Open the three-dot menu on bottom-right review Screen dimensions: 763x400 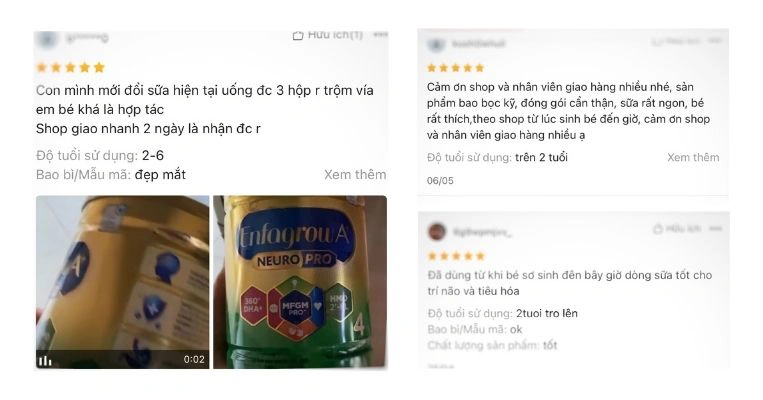715,228
